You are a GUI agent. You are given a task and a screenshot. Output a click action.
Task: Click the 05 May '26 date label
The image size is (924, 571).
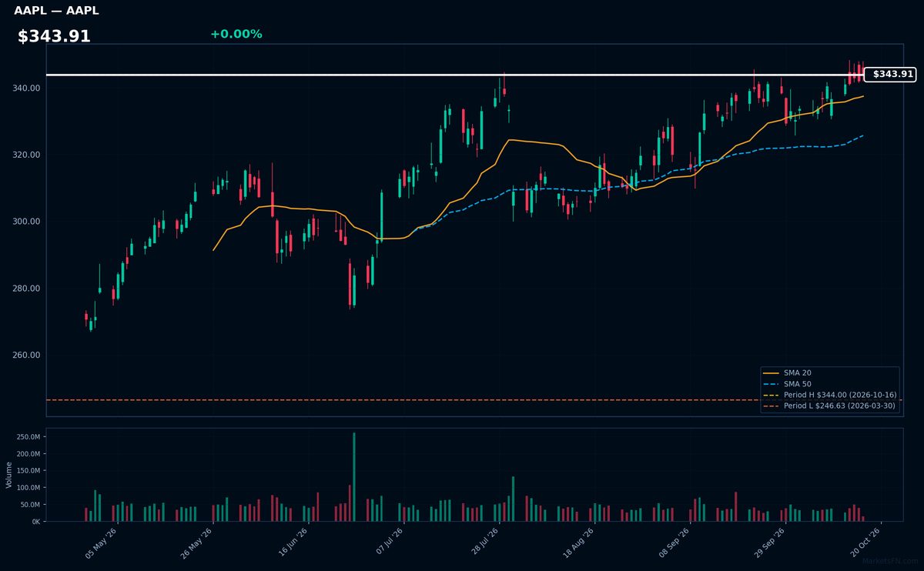tap(102, 543)
